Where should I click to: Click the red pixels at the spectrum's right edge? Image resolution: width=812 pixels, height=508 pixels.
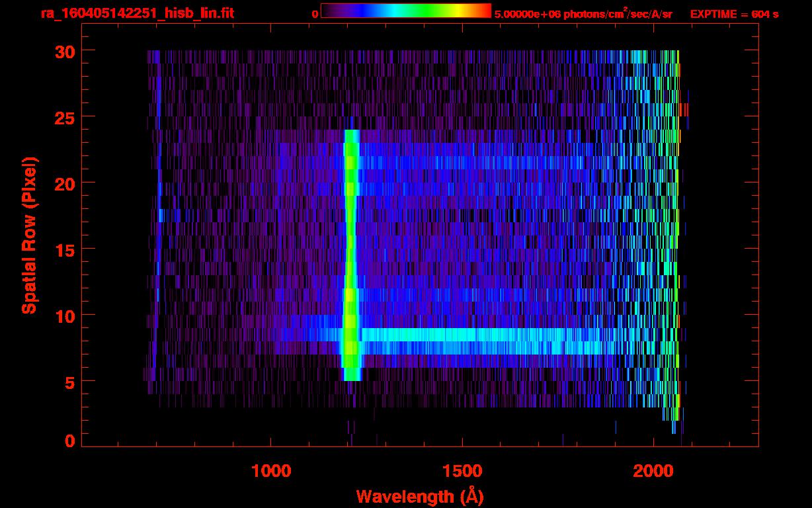pos(684,109)
